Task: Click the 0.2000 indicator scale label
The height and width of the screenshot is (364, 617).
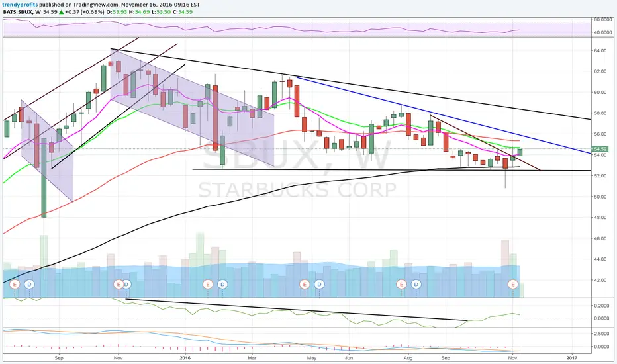Action: pos(602,305)
